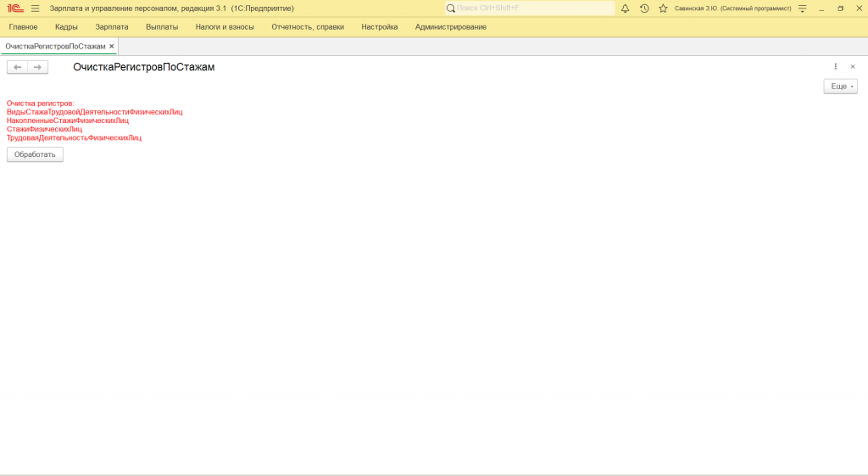Go forward with the right arrow

coord(37,67)
